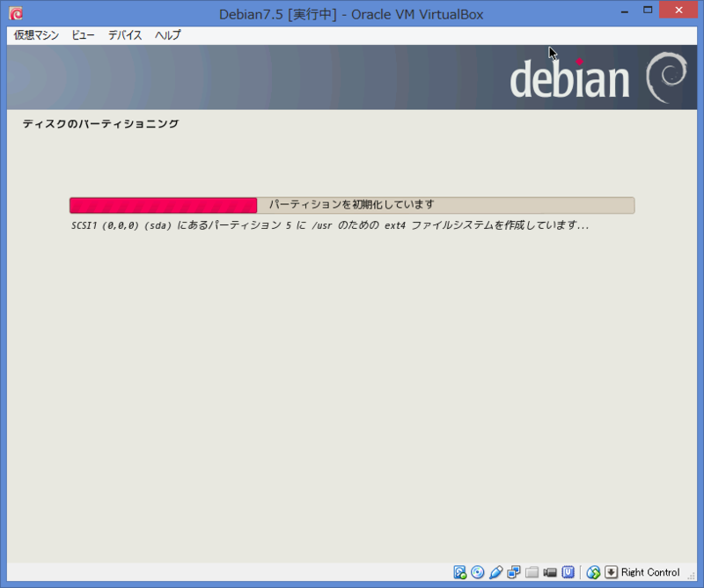Click the hard disk activity status icon

(x=458, y=572)
